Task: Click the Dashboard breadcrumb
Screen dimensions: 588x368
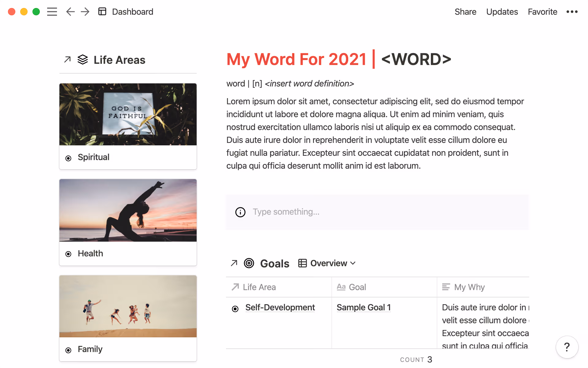Action: pos(133,12)
